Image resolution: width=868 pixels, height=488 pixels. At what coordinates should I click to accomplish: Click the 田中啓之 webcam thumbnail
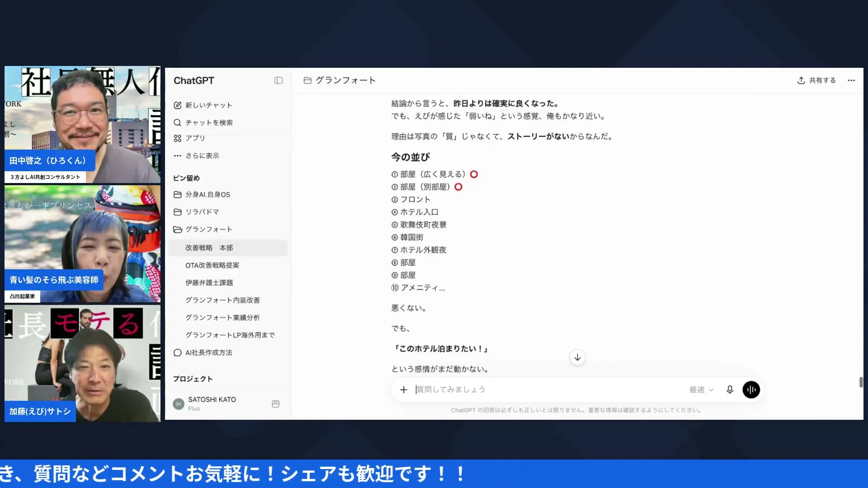click(82, 124)
